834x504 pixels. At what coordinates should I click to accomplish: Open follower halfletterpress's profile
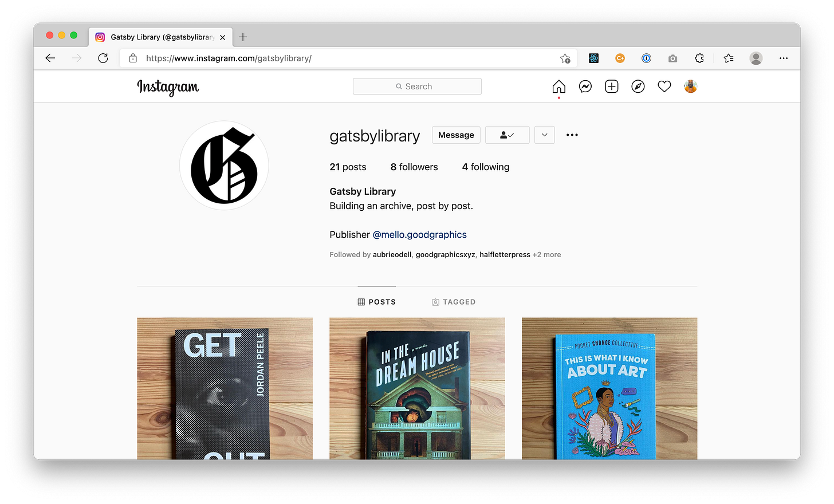pyautogui.click(x=505, y=255)
